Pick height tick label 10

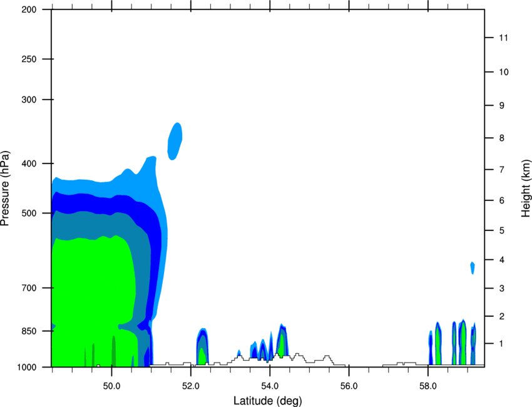[x=503, y=72]
